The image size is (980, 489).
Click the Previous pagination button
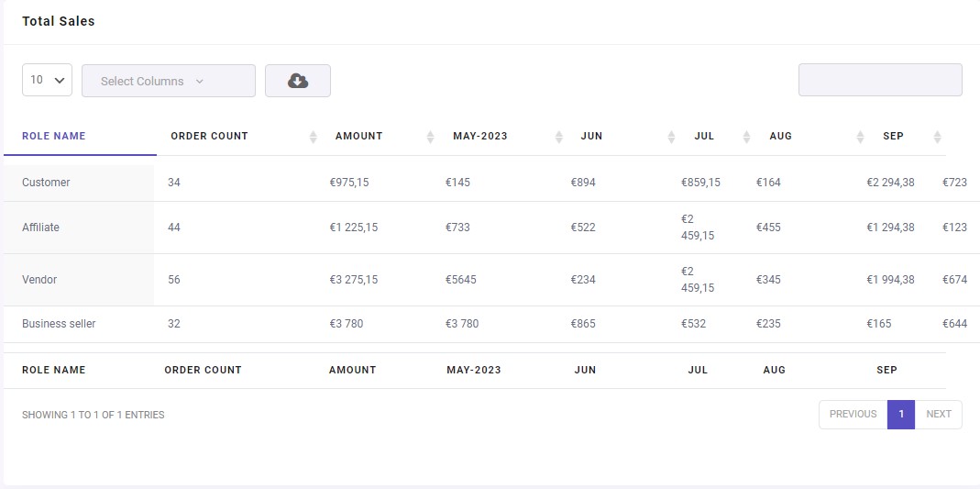(x=853, y=414)
